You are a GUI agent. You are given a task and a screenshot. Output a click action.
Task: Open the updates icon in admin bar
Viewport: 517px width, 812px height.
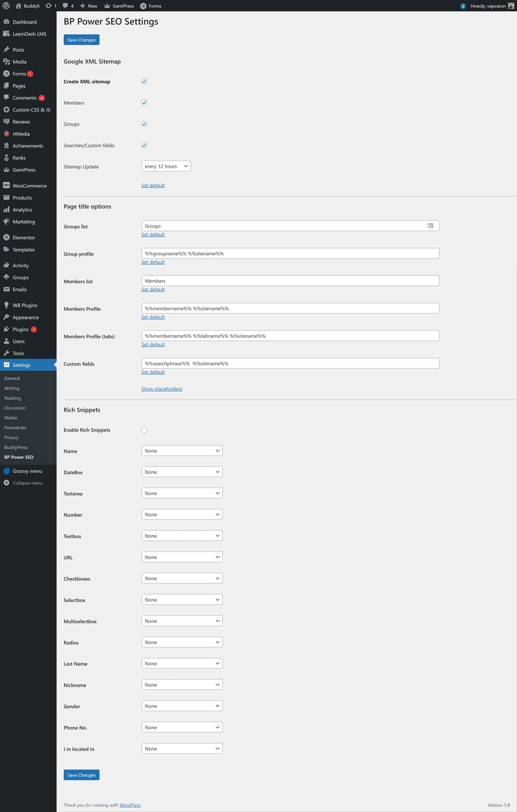(49, 6)
